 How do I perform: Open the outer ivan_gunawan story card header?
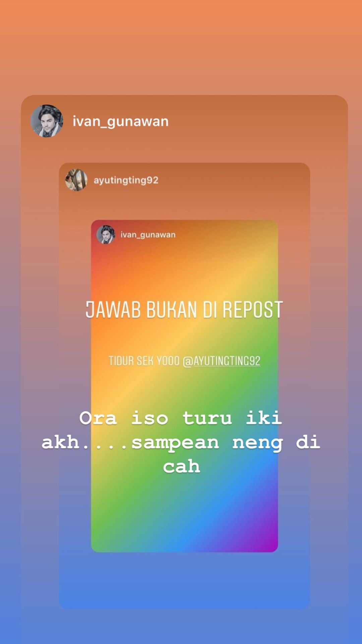point(184,121)
